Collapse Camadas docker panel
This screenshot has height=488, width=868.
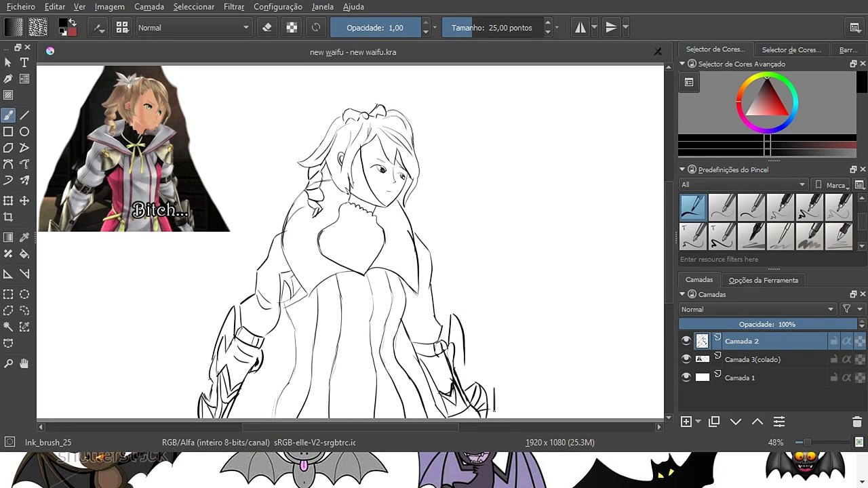click(x=683, y=294)
